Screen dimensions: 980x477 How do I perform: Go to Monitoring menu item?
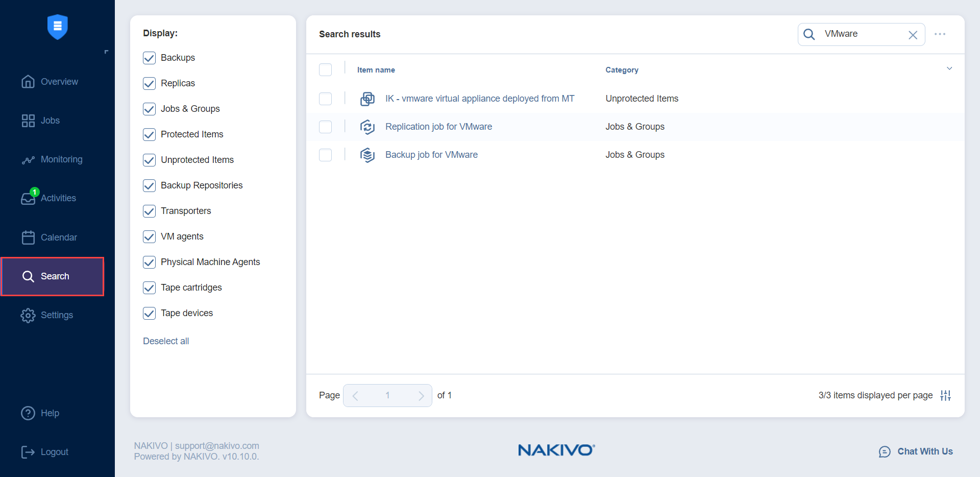pyautogui.click(x=61, y=159)
